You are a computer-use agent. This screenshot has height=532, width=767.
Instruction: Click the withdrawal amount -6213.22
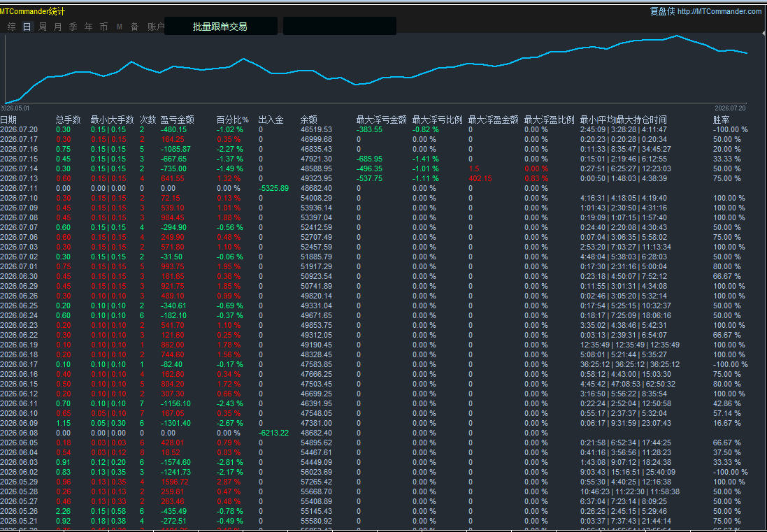coord(273,433)
